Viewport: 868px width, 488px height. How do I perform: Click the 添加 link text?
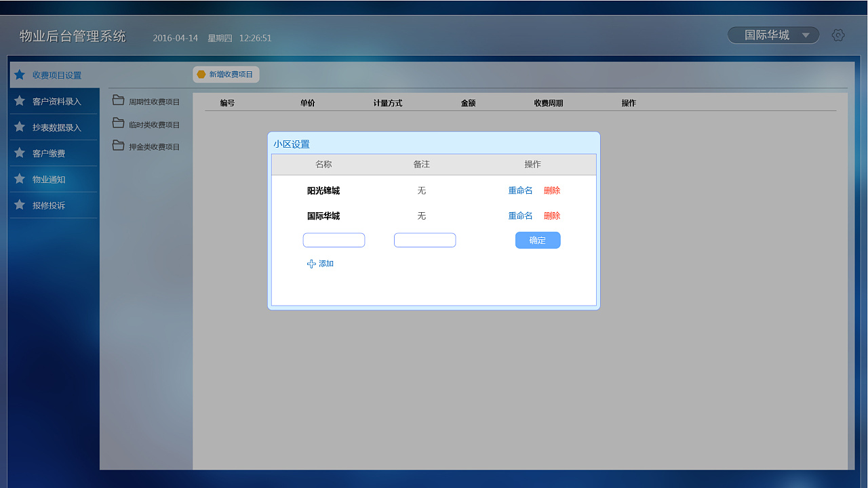326,264
